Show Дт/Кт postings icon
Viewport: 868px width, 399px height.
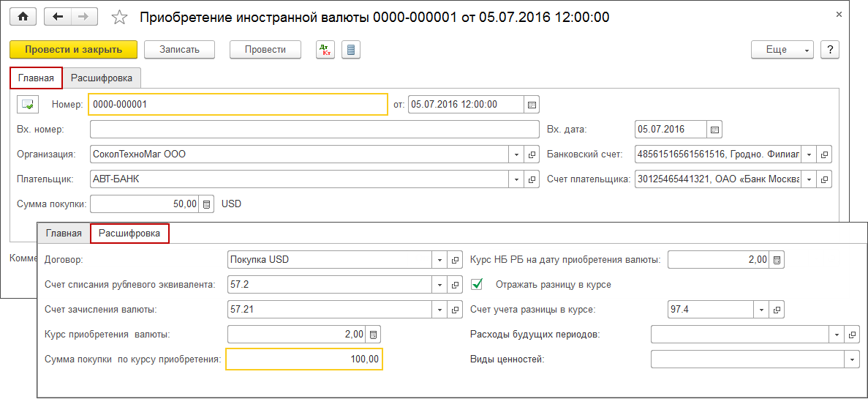325,50
